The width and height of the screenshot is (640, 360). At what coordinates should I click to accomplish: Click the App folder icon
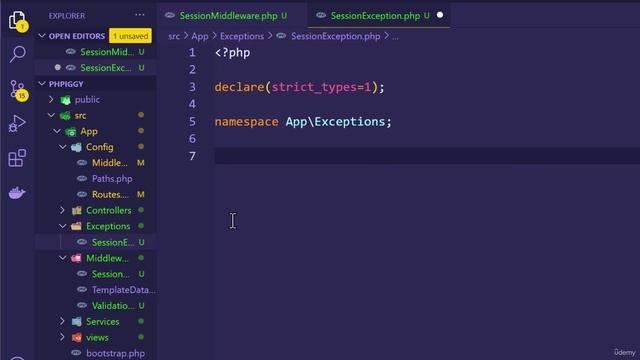coord(71,131)
